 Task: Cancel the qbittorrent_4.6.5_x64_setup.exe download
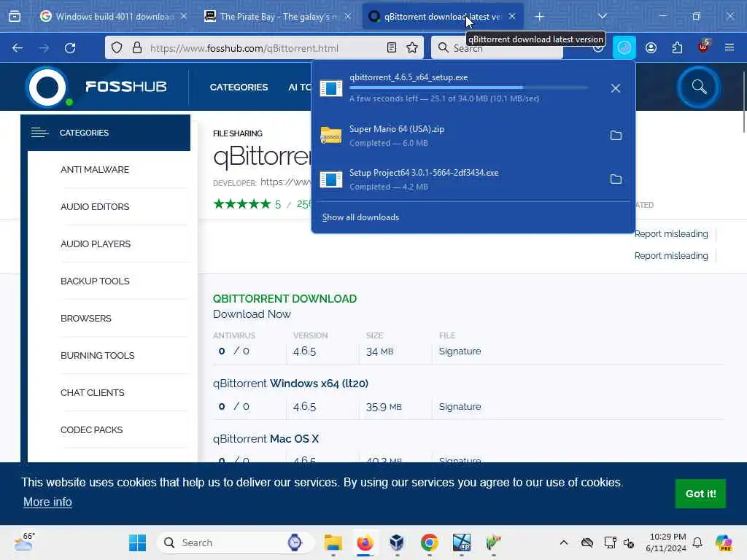point(616,88)
